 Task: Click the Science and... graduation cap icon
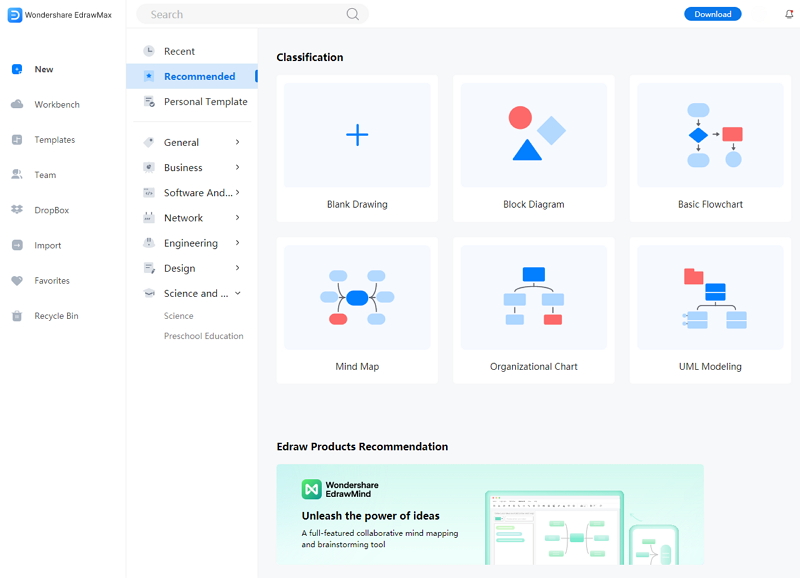coord(149,293)
